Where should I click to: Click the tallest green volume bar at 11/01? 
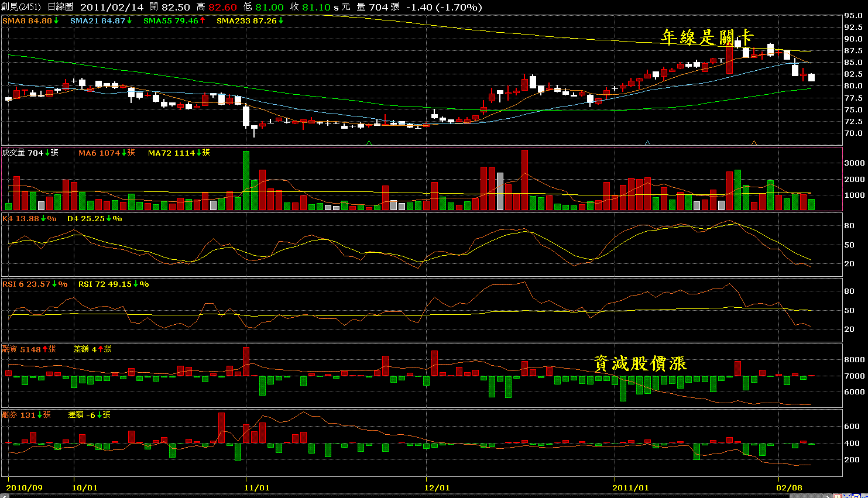pyautogui.click(x=246, y=181)
